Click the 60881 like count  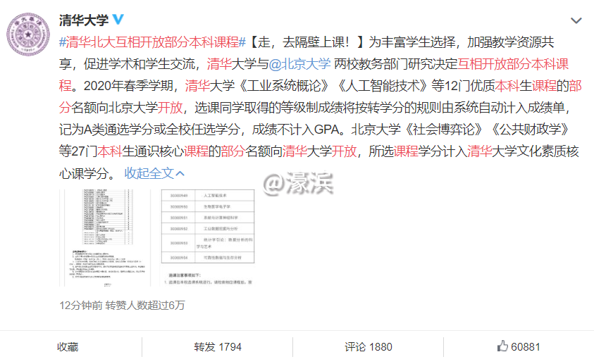coord(526,347)
